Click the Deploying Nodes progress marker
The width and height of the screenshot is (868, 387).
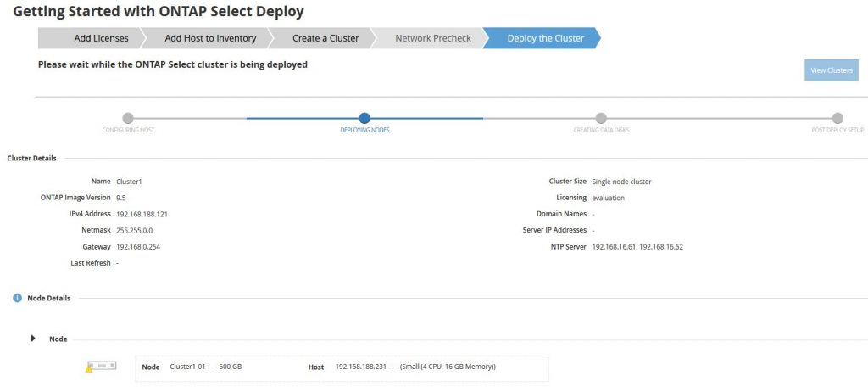[x=364, y=118]
